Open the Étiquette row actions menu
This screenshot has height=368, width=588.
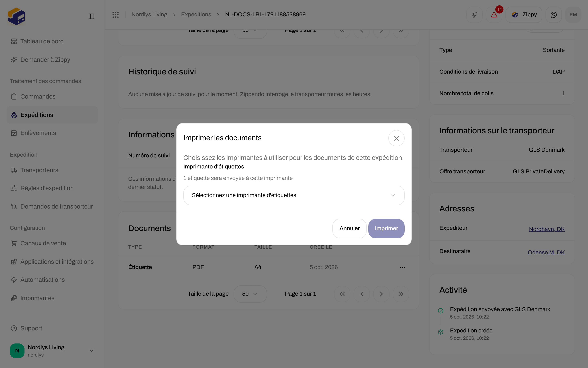point(402,267)
